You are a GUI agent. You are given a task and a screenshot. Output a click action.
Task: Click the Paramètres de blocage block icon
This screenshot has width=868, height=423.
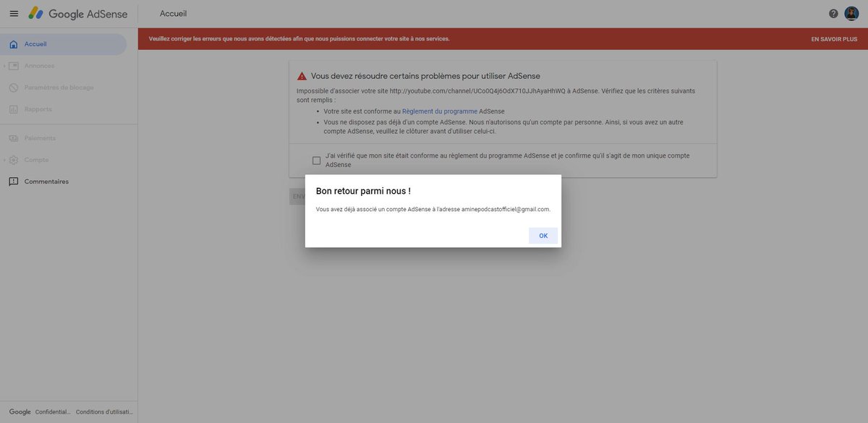coord(14,87)
